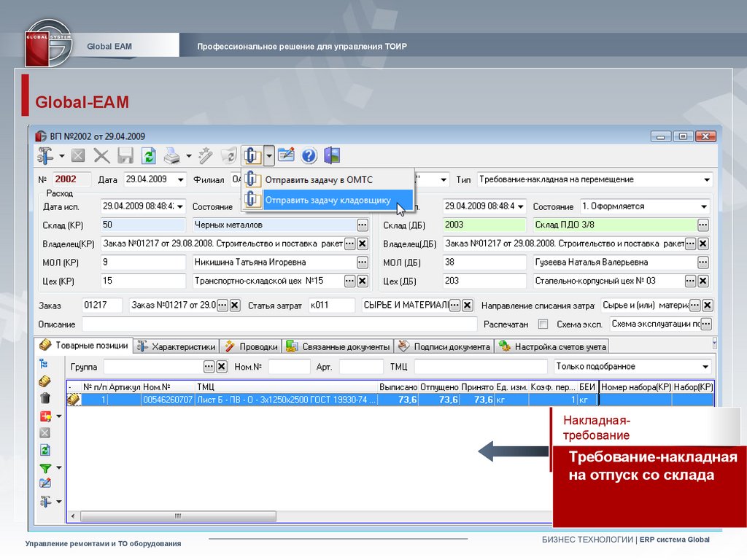This screenshot has width=747, height=560.
Task: Click the Global EAM header label
Action: (109, 46)
